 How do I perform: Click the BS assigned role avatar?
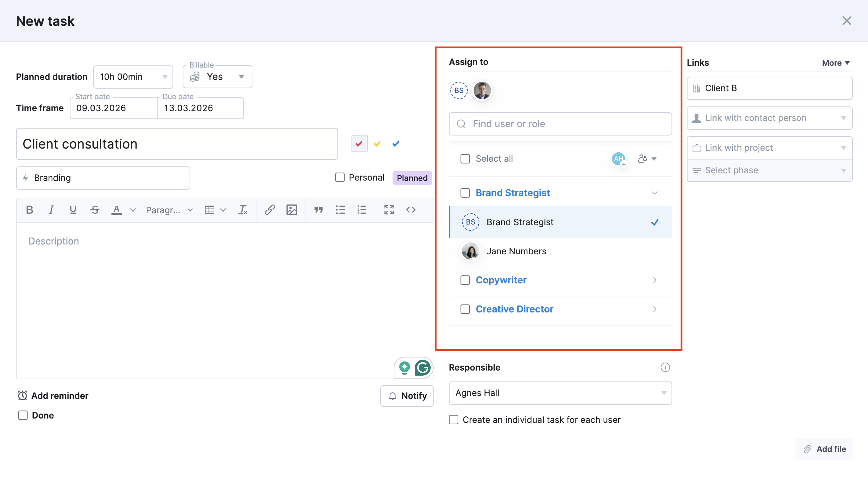(459, 90)
